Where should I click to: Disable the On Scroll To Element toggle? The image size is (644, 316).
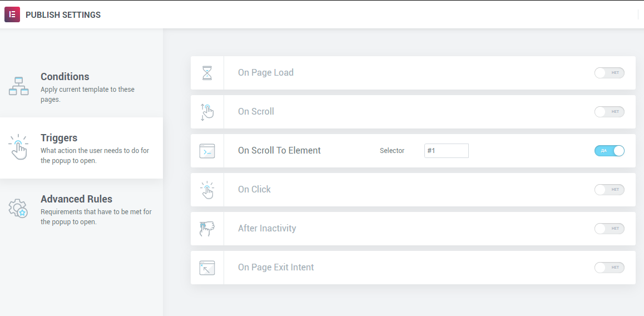tap(609, 151)
